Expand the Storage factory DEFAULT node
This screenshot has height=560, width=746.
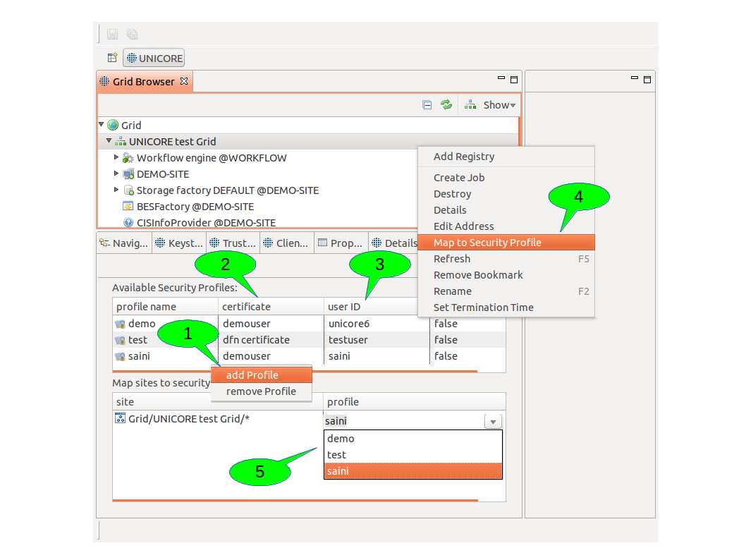116,189
